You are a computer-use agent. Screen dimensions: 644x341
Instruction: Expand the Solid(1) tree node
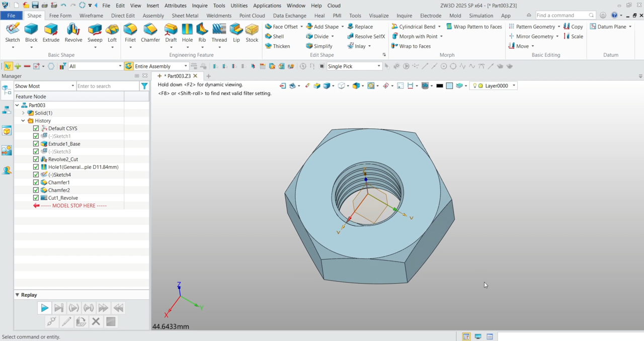(x=23, y=113)
